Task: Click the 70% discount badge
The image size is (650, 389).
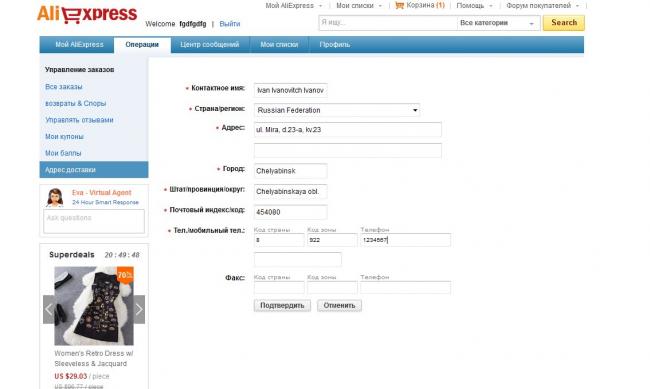Action: (x=125, y=275)
